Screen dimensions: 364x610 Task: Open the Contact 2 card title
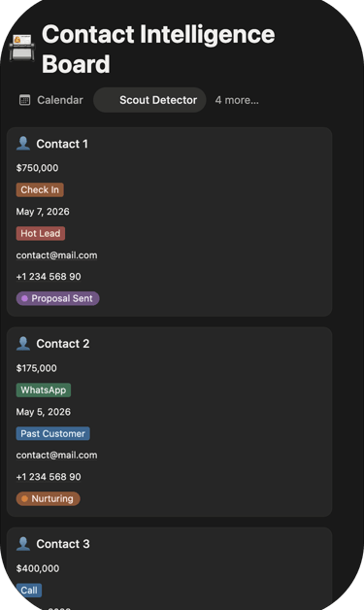[63, 344]
